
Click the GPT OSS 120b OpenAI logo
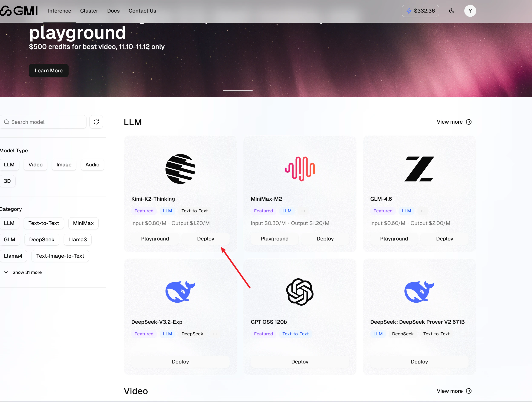click(300, 292)
